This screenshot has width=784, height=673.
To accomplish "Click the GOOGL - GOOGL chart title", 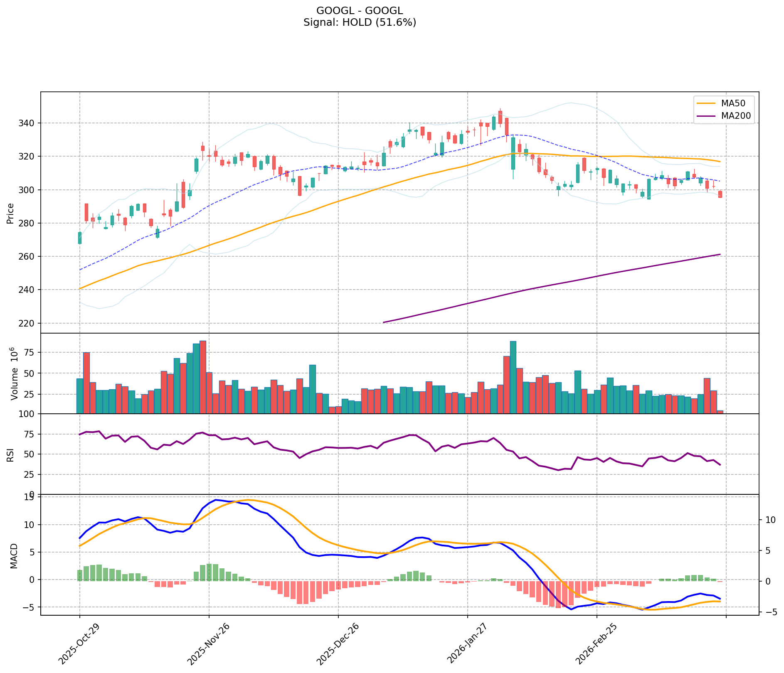I will click(x=360, y=11).
